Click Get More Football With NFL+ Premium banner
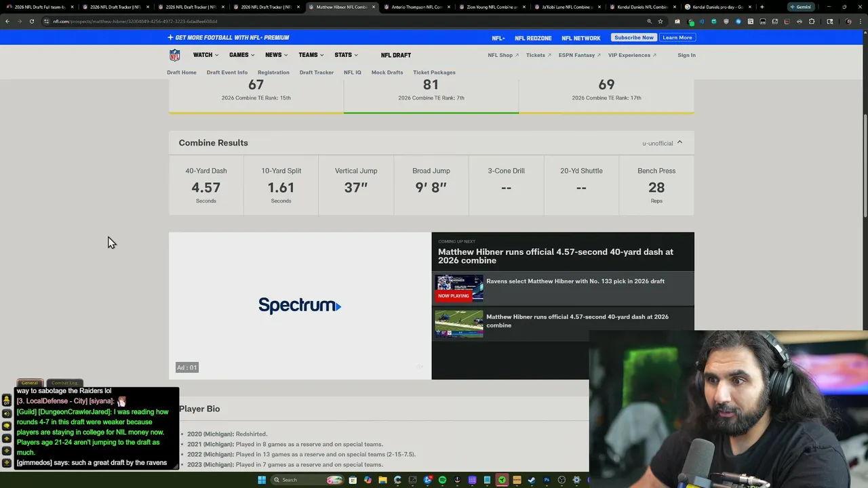The width and height of the screenshot is (868, 488). pyautogui.click(x=229, y=37)
